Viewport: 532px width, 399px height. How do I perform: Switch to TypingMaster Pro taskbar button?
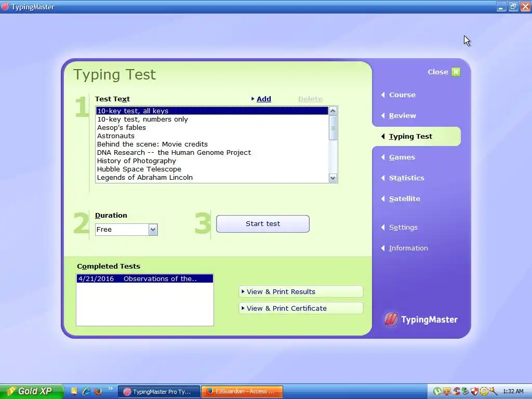[x=159, y=392]
